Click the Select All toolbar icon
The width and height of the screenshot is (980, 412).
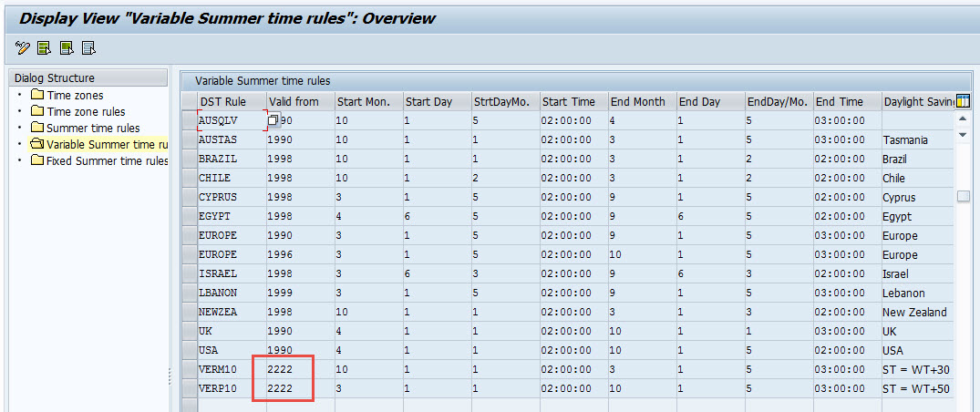click(x=44, y=48)
